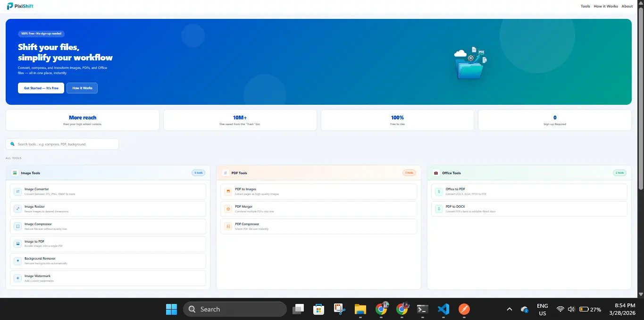Open Wi-Fi network settings in the tray

tap(560, 309)
